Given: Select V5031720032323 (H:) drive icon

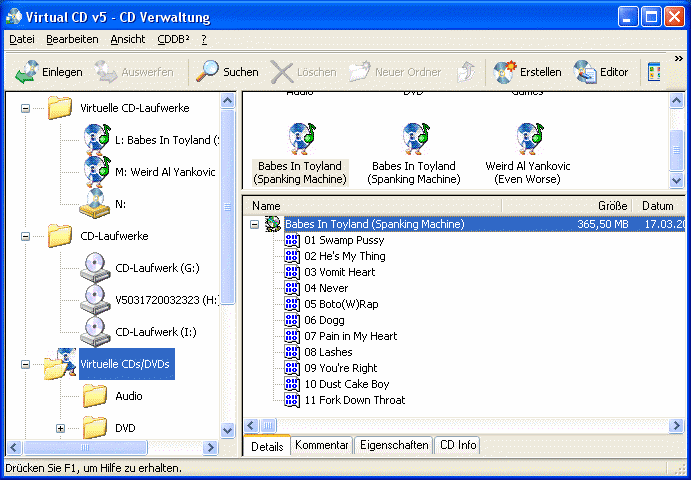Looking at the screenshot, I should pyautogui.click(x=95, y=300).
